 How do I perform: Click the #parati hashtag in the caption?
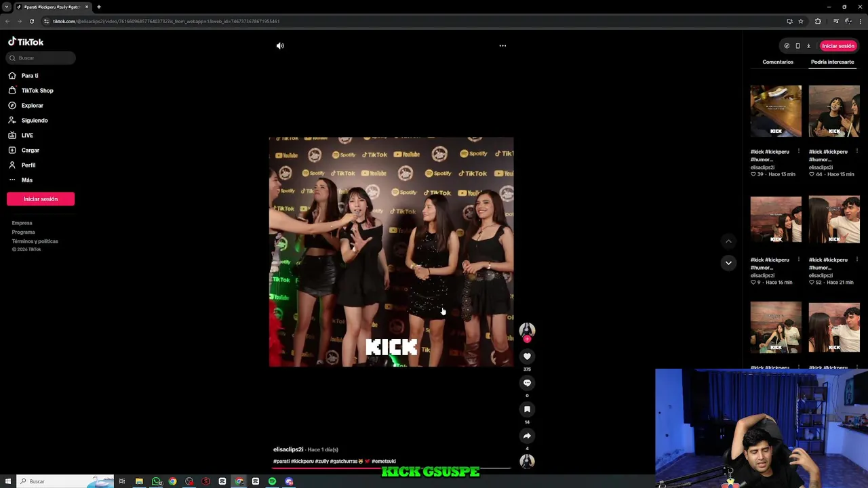click(x=281, y=461)
